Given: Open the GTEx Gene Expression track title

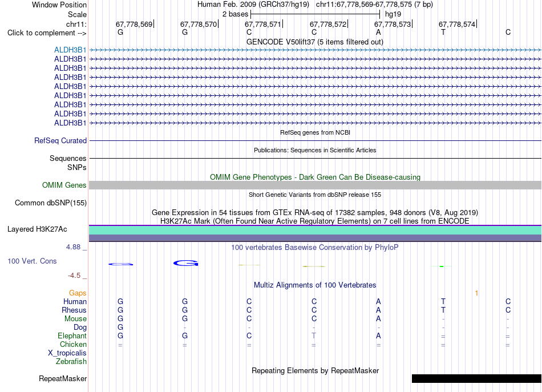Looking at the screenshot, I should (315, 212).
